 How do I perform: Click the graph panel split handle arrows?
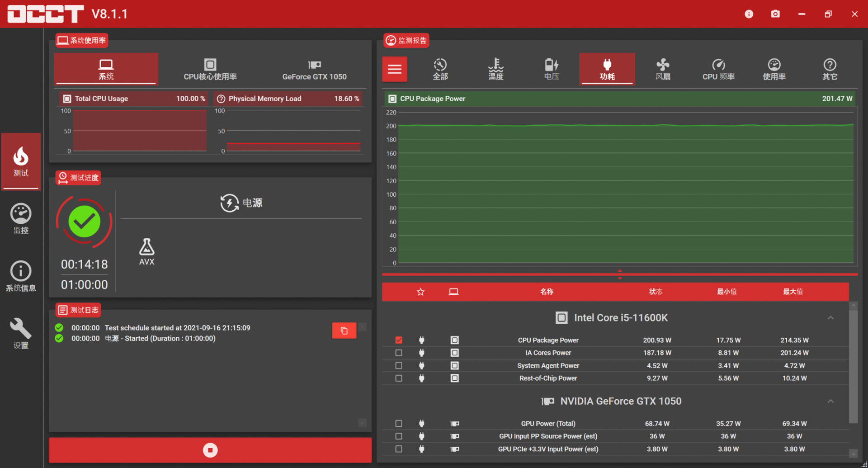coord(620,274)
